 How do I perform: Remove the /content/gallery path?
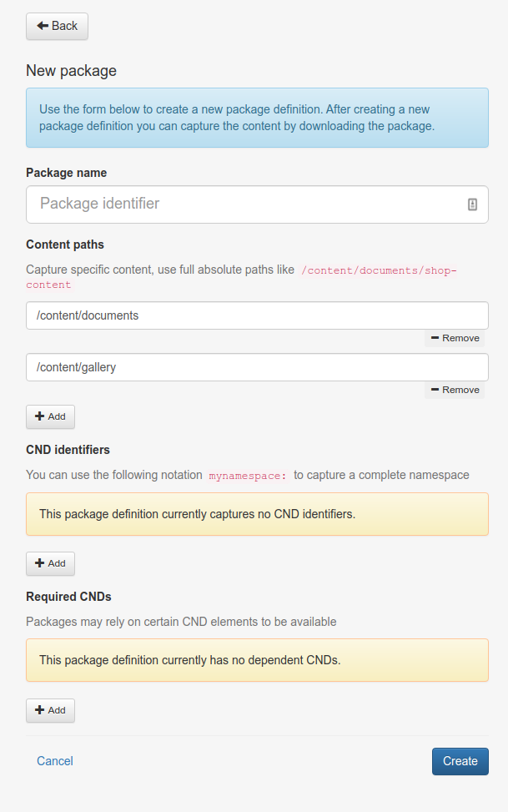(x=455, y=390)
